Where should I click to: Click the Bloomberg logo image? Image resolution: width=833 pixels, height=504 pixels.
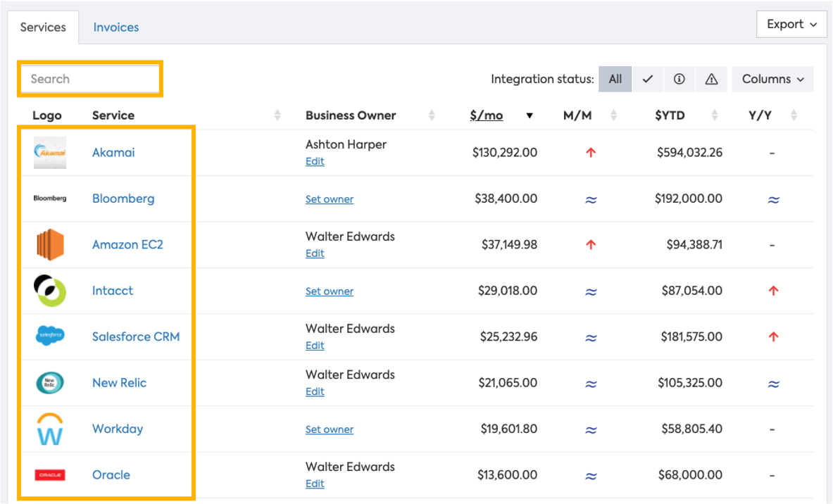(50, 198)
